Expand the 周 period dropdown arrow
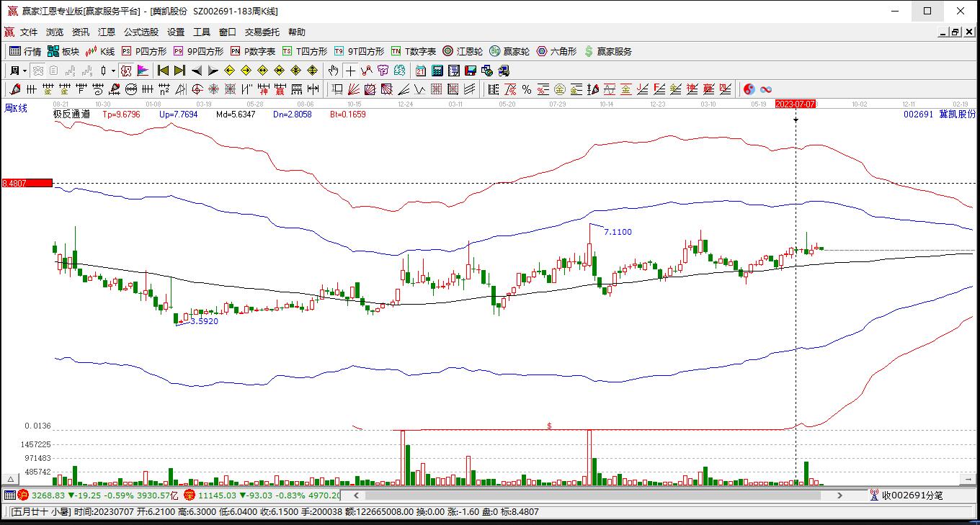The image size is (980, 525). point(24,71)
